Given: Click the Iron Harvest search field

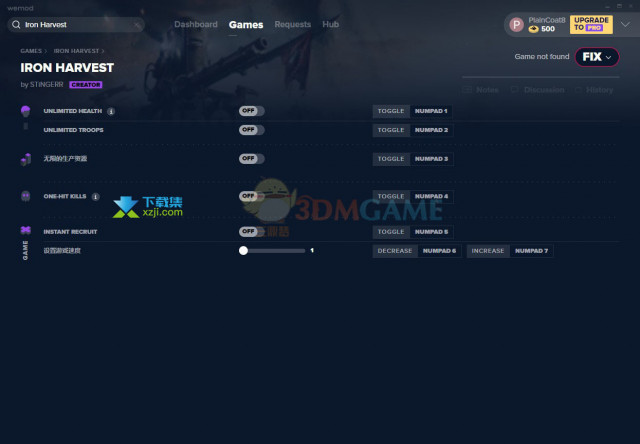Looking at the screenshot, I should point(76,25).
